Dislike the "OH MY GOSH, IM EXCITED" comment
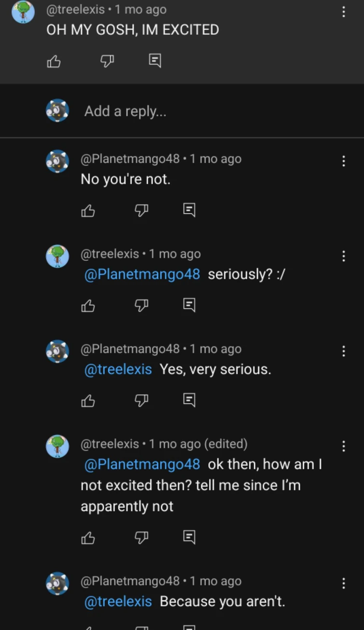This screenshot has width=364, height=630. [x=107, y=61]
